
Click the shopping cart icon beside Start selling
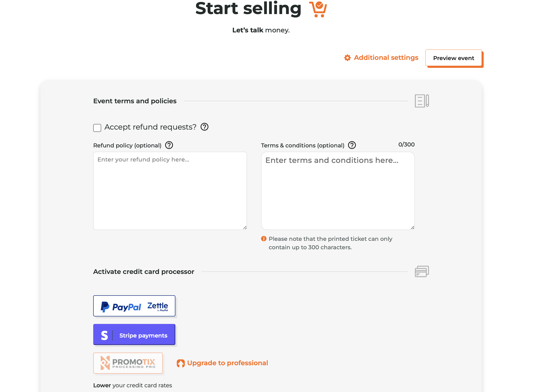[x=318, y=9]
